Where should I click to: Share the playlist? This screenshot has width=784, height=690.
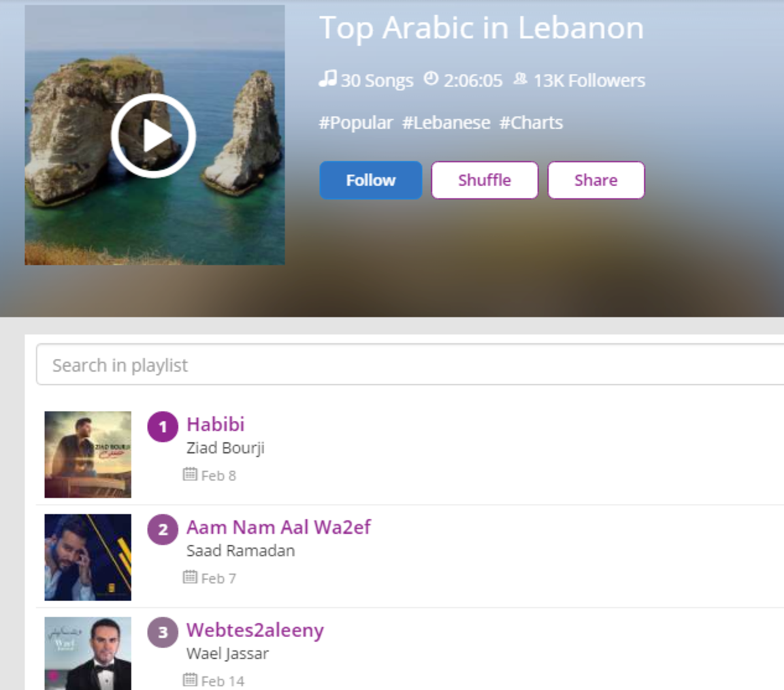[596, 180]
